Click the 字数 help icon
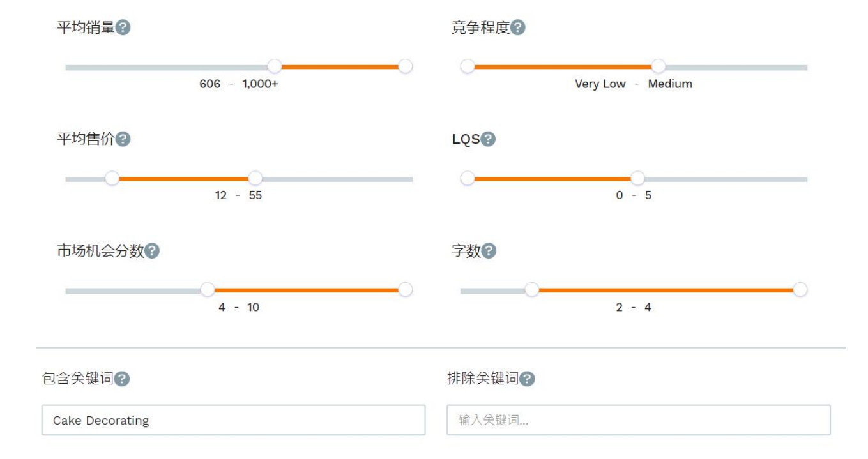Screen dimensions: 868x459 point(489,251)
